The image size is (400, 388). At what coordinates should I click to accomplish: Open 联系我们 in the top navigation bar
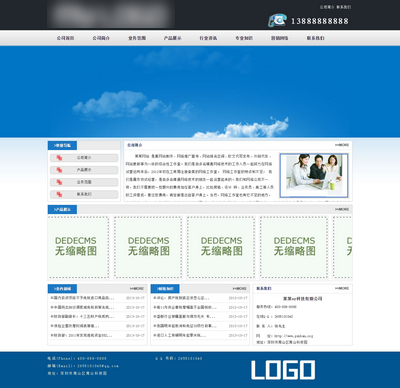(315, 38)
